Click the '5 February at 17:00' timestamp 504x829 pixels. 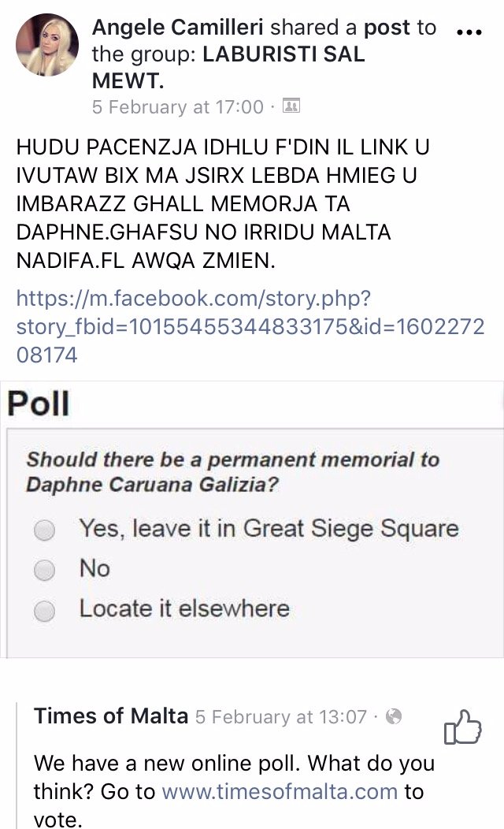coord(177,106)
